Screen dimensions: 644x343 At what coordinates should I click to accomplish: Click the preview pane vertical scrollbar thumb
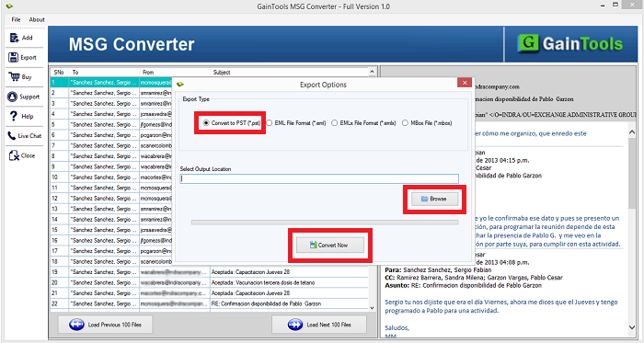point(632,173)
